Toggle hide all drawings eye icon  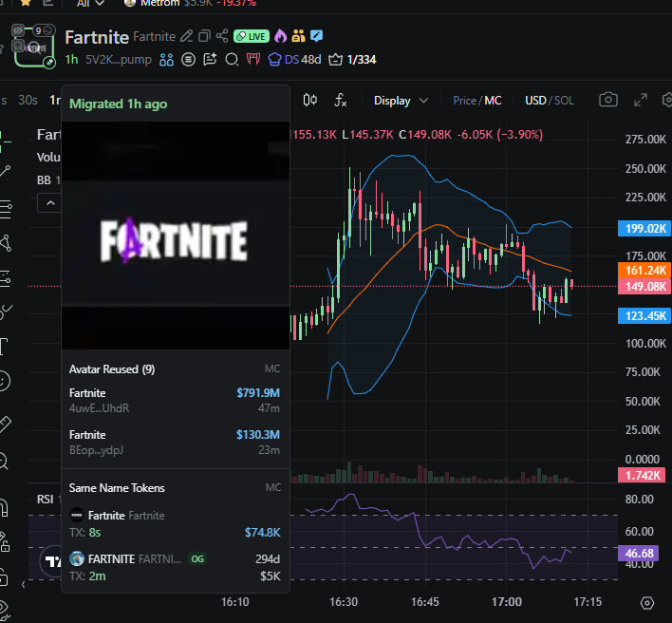(x=4, y=609)
